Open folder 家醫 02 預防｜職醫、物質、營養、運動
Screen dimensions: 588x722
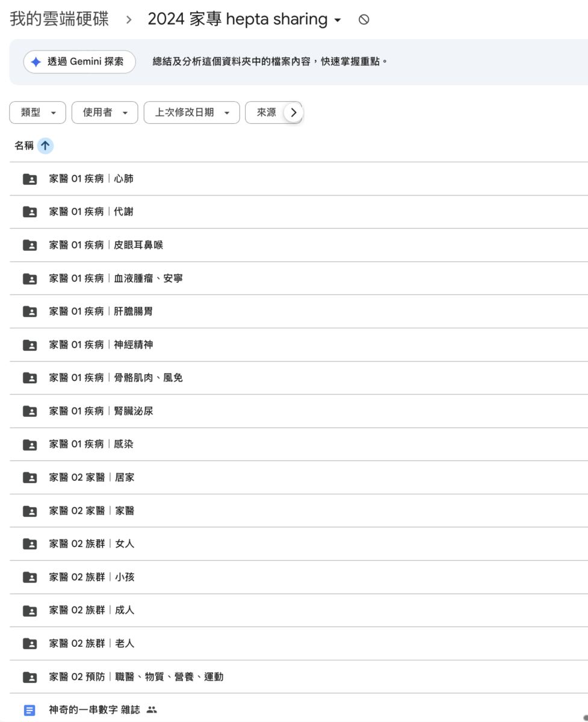point(136,677)
